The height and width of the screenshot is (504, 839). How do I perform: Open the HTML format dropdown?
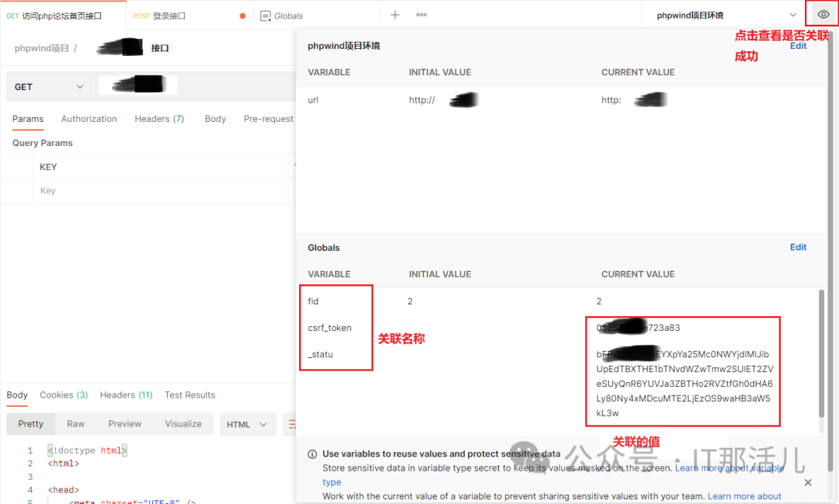(247, 424)
